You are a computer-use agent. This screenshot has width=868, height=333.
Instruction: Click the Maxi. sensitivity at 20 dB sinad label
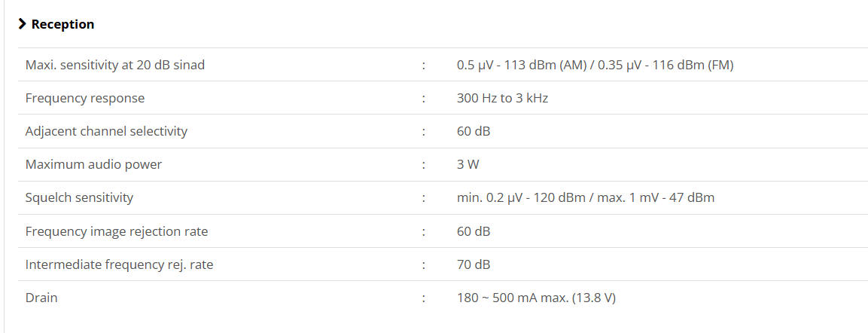click(x=115, y=65)
